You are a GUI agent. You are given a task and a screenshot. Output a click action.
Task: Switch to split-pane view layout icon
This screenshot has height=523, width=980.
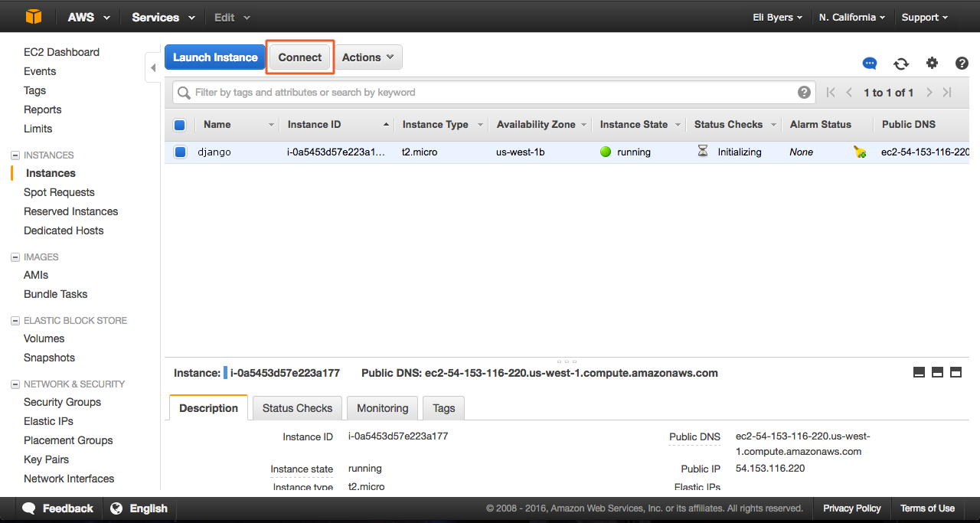[x=937, y=372]
